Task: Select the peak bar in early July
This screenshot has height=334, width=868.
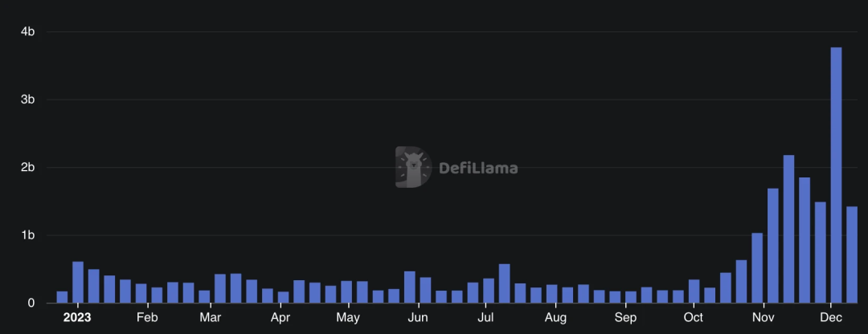Action: click(x=504, y=283)
